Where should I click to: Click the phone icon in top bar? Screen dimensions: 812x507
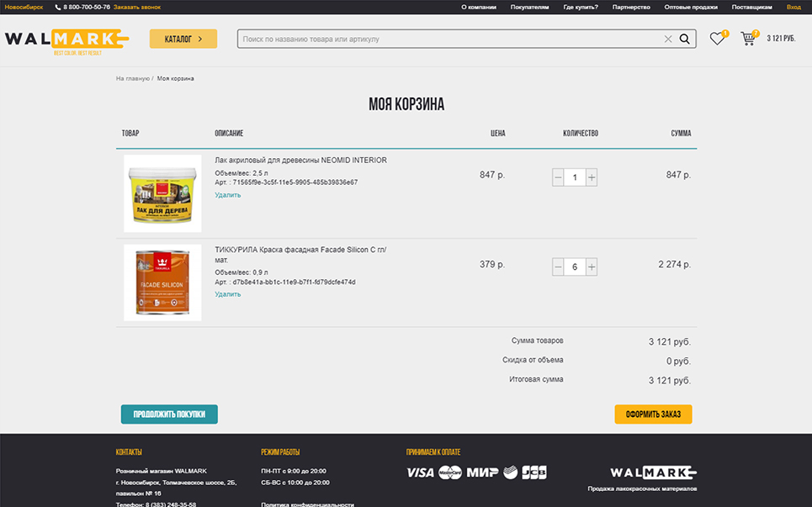pos(57,8)
